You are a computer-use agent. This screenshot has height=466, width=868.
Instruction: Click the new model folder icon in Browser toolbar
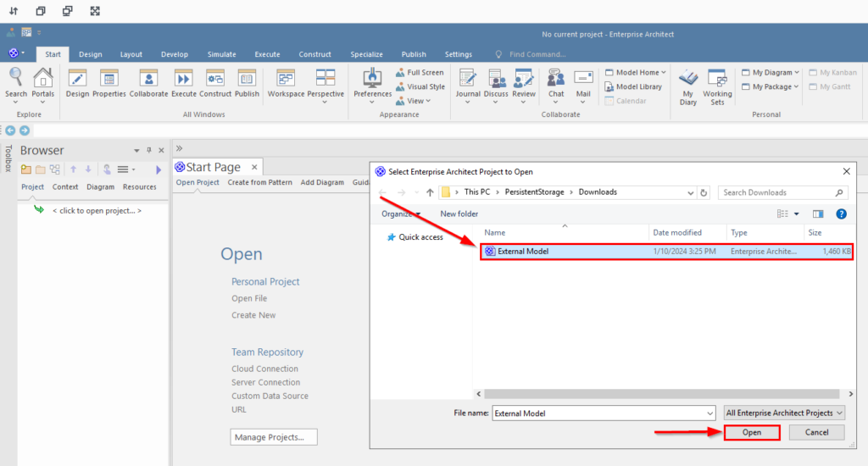pos(26,169)
